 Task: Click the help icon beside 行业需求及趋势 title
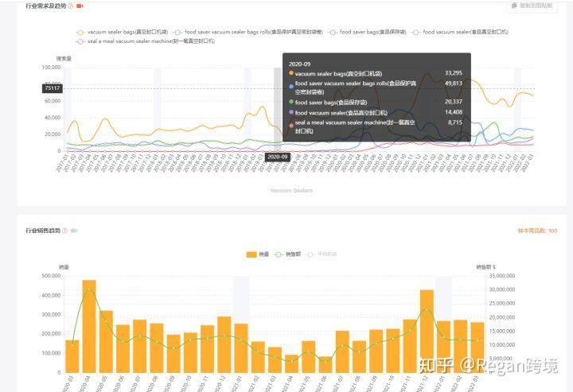pyautogui.click(x=71, y=6)
